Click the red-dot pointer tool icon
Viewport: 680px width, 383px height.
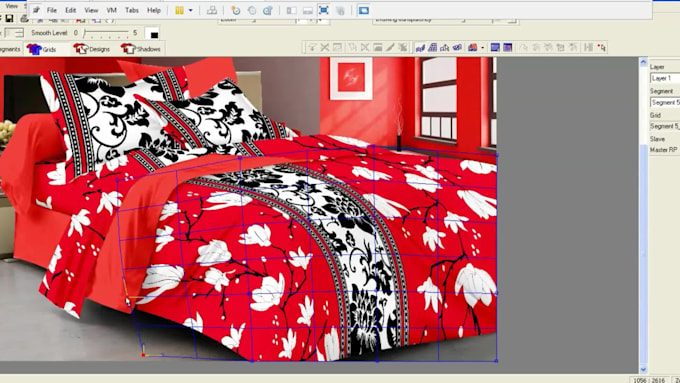point(602,47)
